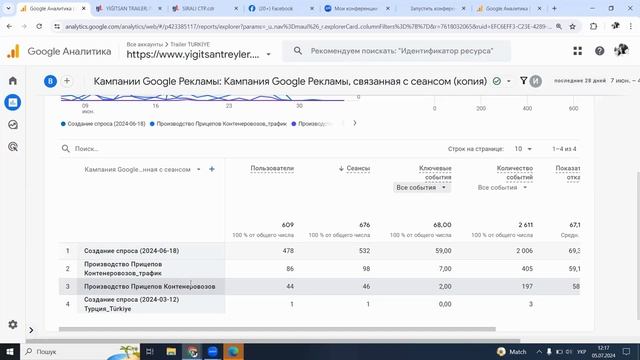Click sessions value 532
The height and width of the screenshot is (360, 640).
[x=364, y=251]
